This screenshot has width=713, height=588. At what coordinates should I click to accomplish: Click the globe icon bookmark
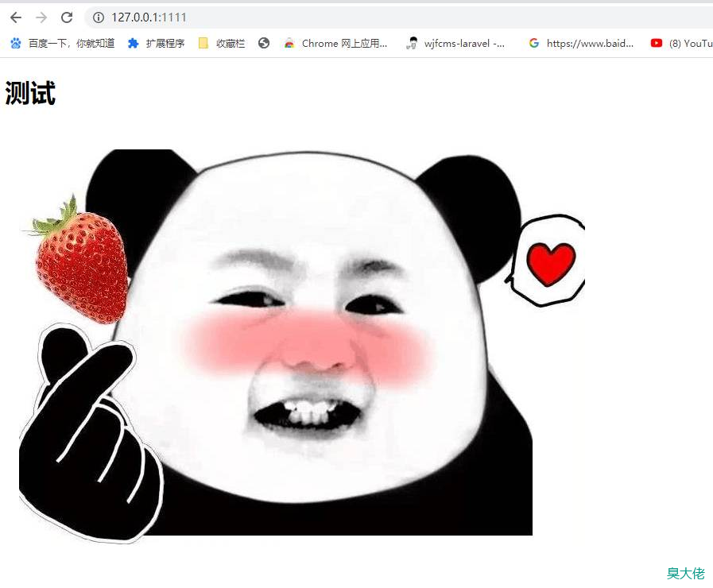(x=264, y=43)
